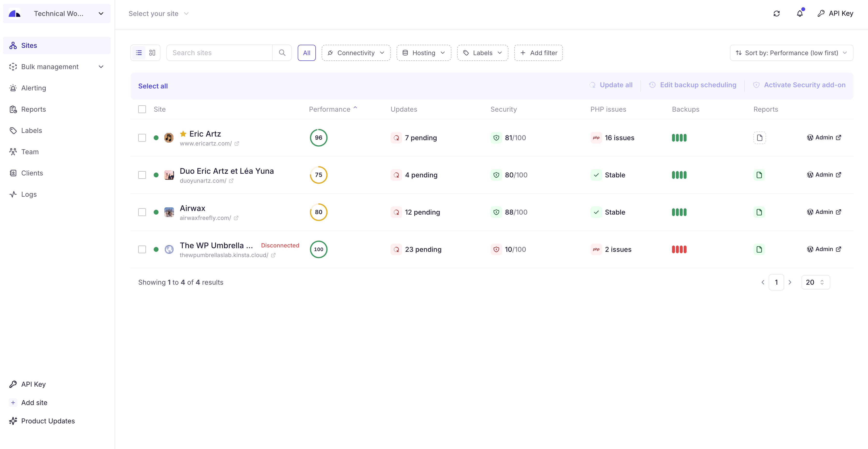Expand the Bulk management menu
Viewport: 868px width, 449px height.
(x=57, y=67)
